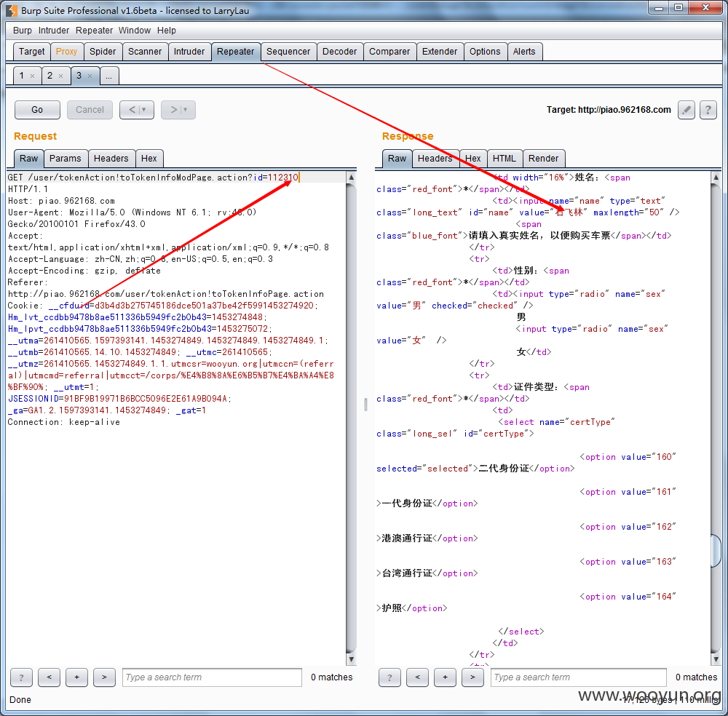Show request Headers view

pyautogui.click(x=111, y=159)
